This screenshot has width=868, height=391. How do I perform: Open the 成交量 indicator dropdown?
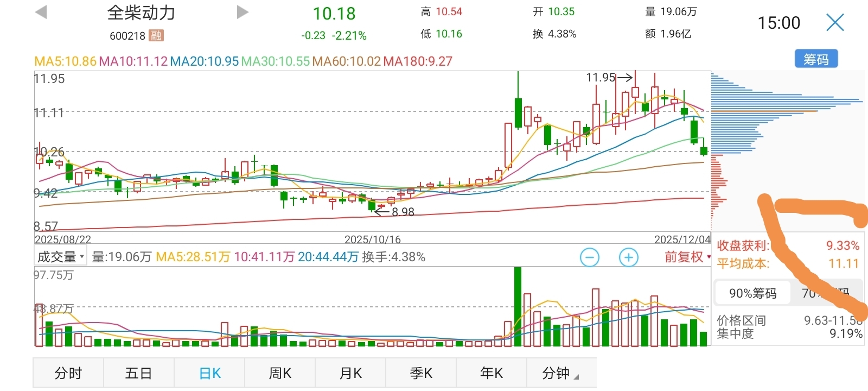[60, 256]
